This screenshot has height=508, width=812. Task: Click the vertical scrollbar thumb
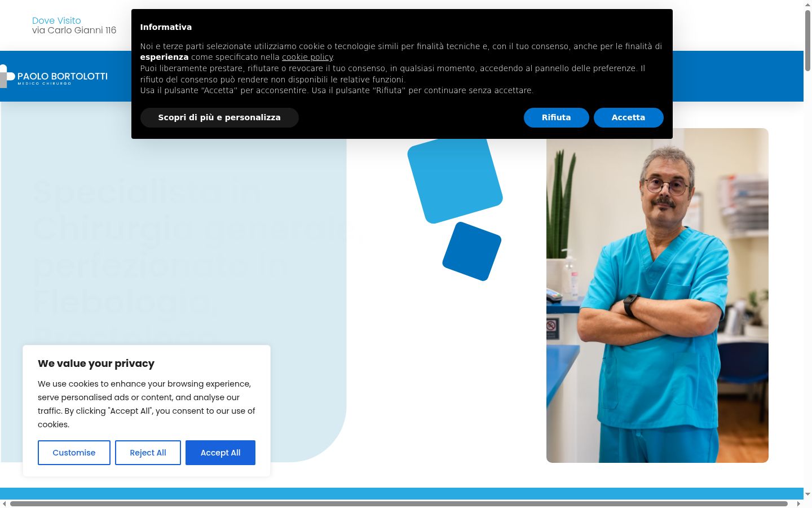(x=807, y=40)
